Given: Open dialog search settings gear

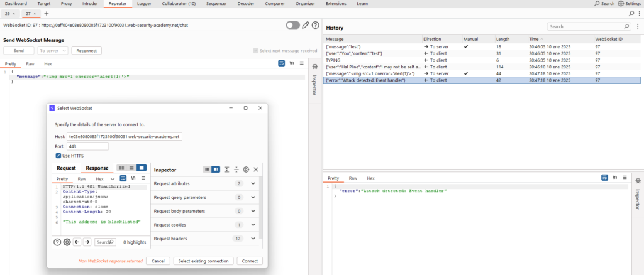Looking at the screenshot, I should click(x=67, y=242).
